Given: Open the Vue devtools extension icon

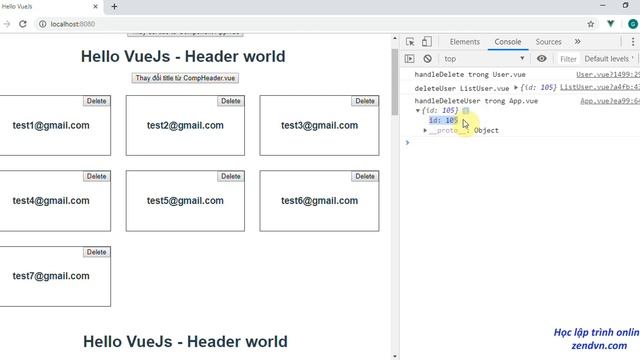Looking at the screenshot, I should [611, 24].
